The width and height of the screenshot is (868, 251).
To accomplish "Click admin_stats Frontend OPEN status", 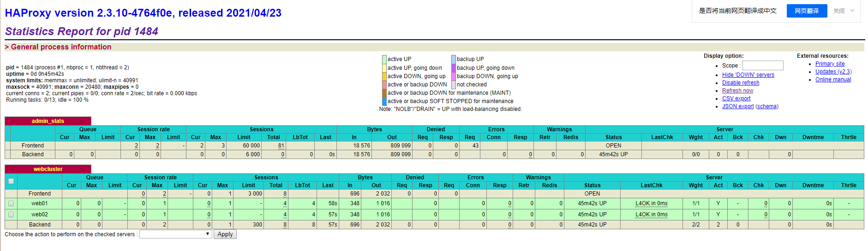I will click(x=613, y=146).
